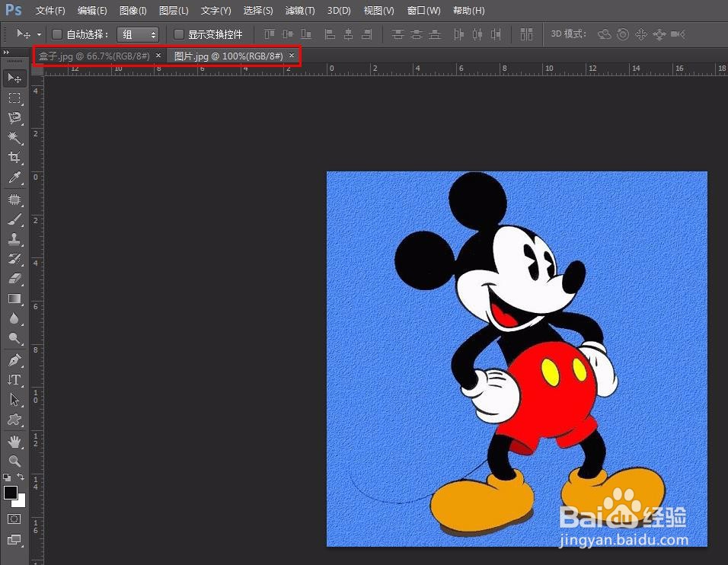Distribute right edges in options bar

click(x=496, y=34)
